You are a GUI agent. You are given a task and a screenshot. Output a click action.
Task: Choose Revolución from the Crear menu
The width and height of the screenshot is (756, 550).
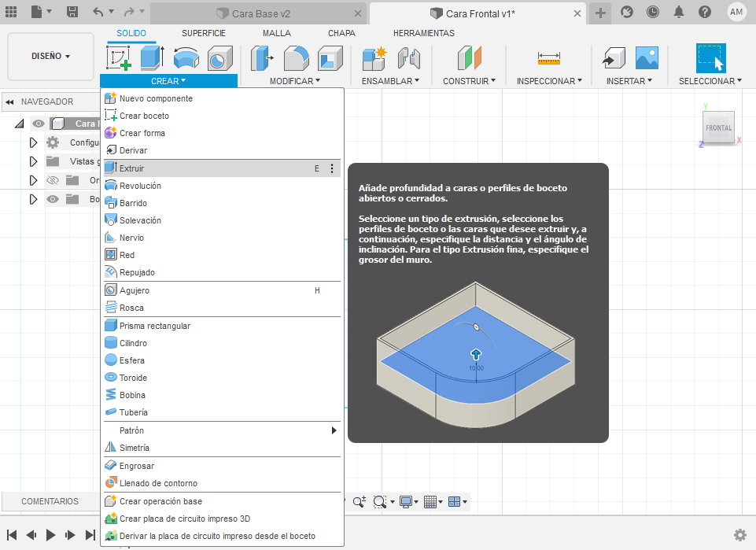pyautogui.click(x=223, y=186)
